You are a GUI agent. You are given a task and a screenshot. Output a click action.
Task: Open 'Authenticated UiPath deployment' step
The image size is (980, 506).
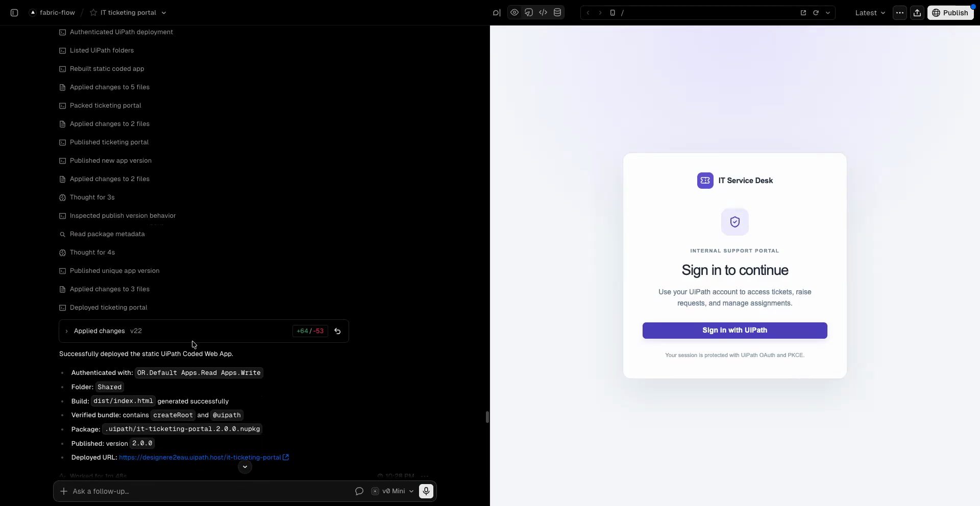[116, 32]
